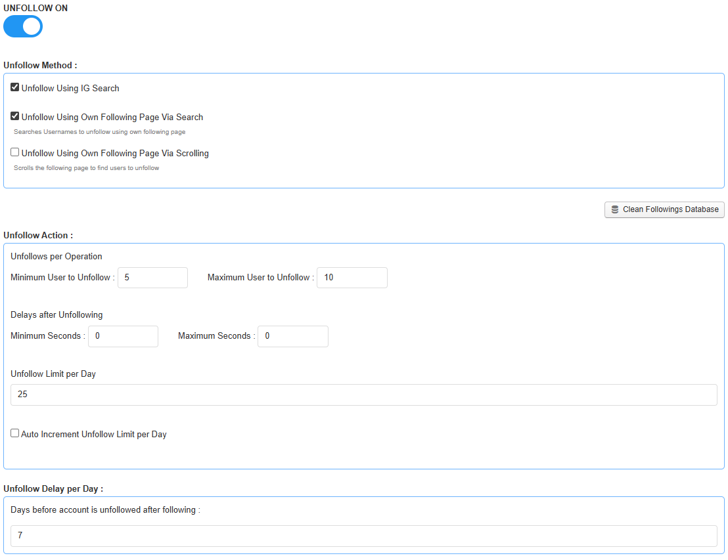Turn off the UNFOLLOW ON switch
This screenshot has height=560, width=728.
(23, 26)
